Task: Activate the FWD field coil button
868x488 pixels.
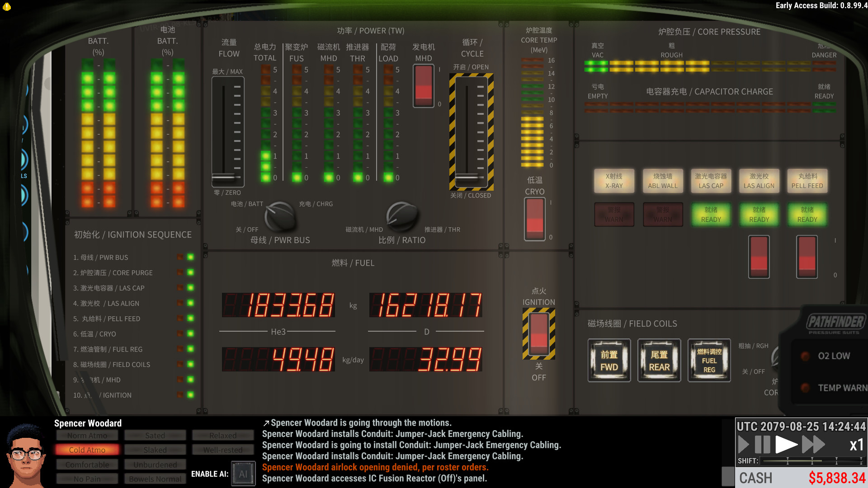Action: pyautogui.click(x=609, y=361)
